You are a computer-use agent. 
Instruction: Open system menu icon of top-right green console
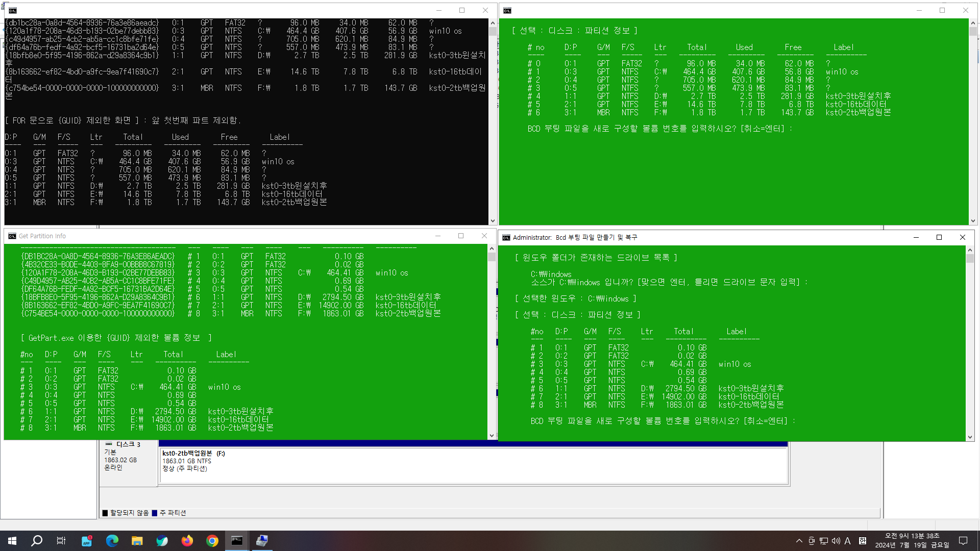pyautogui.click(x=507, y=10)
